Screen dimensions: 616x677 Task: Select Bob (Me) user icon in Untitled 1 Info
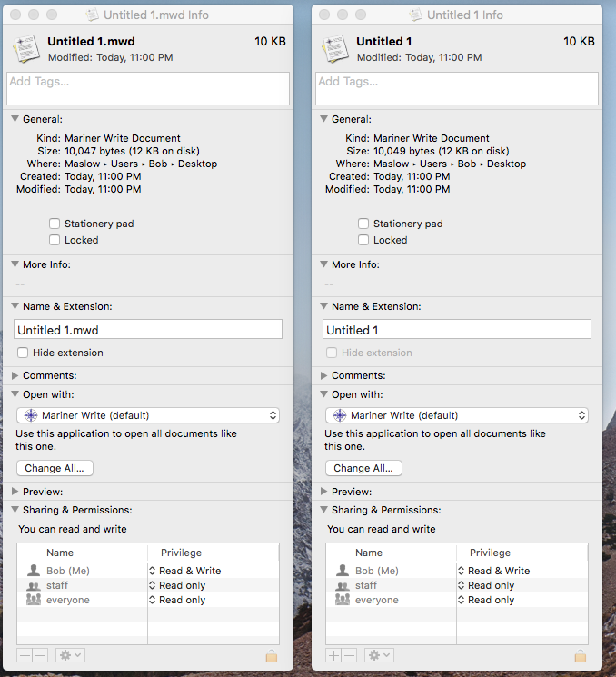click(x=343, y=571)
